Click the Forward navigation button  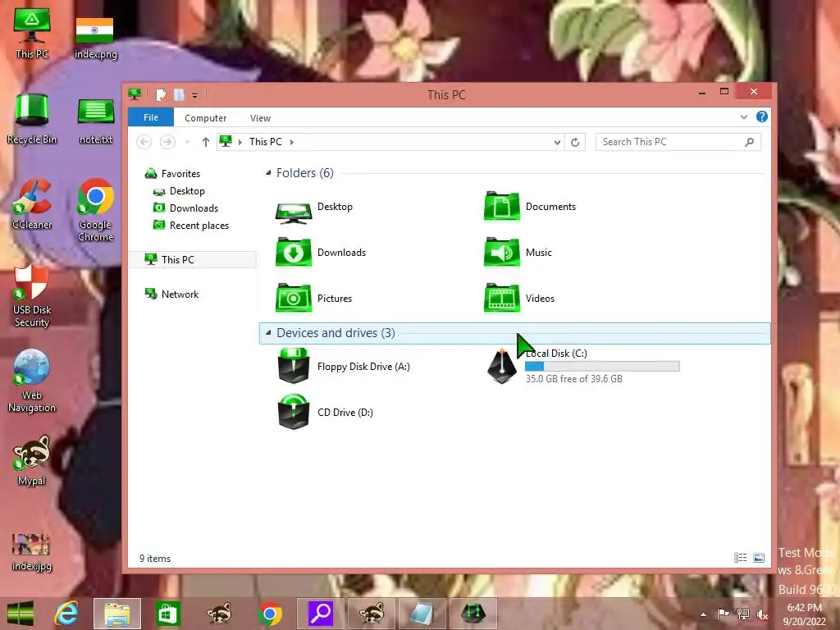(167, 142)
